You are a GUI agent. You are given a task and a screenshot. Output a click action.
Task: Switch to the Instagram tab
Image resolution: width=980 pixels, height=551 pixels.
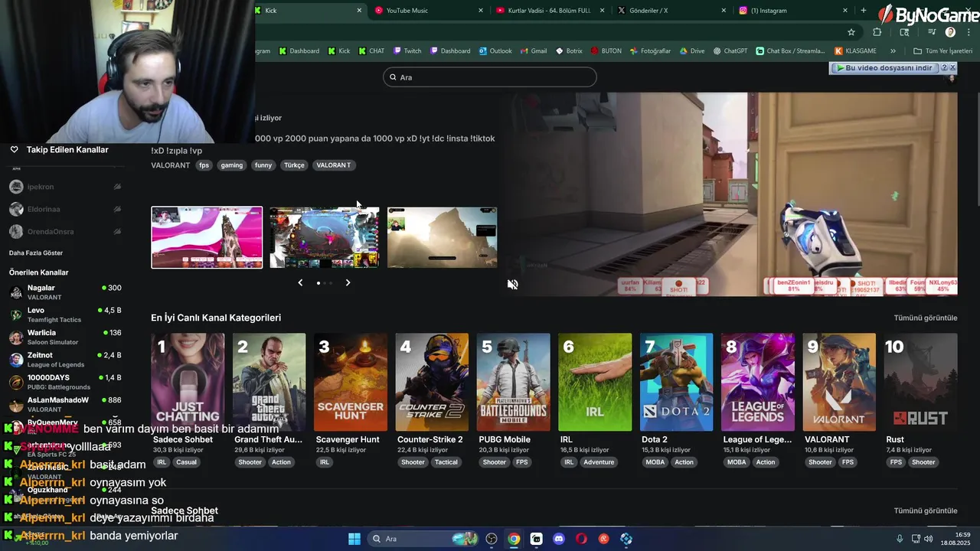(794, 11)
